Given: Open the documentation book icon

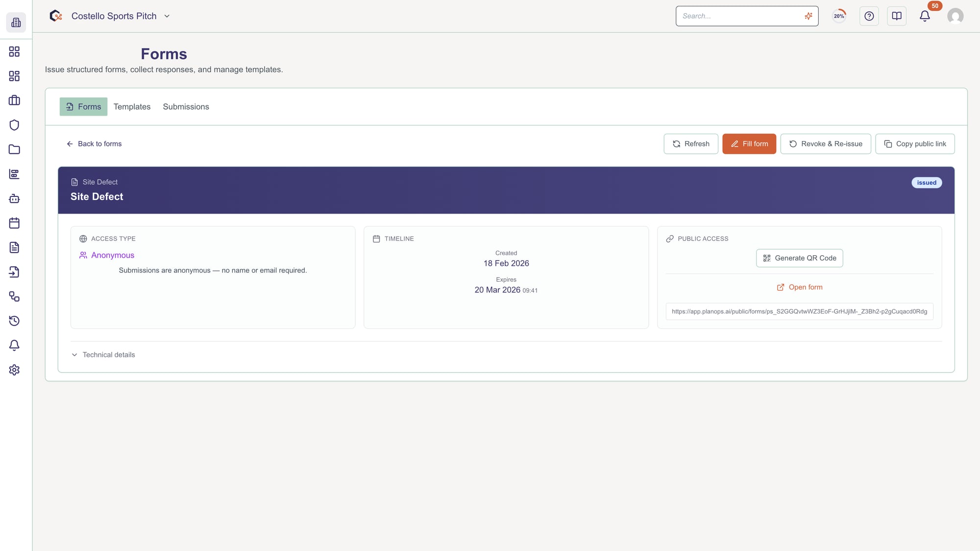Looking at the screenshot, I should click(897, 16).
